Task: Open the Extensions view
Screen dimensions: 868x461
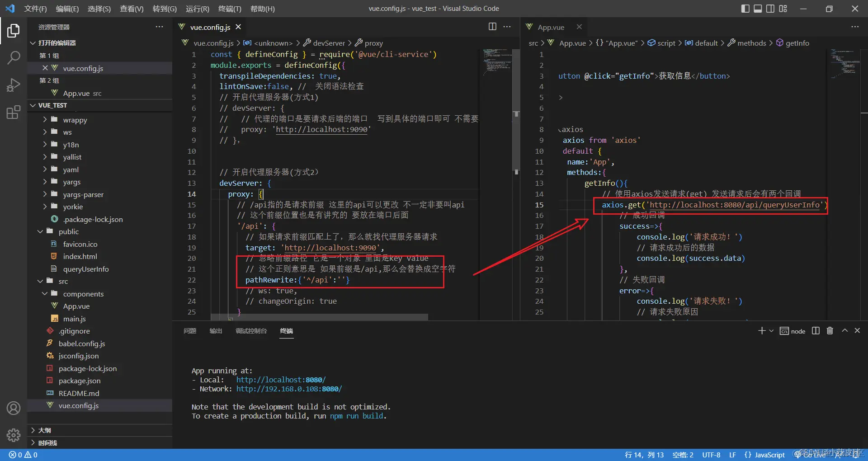Action: click(x=14, y=112)
